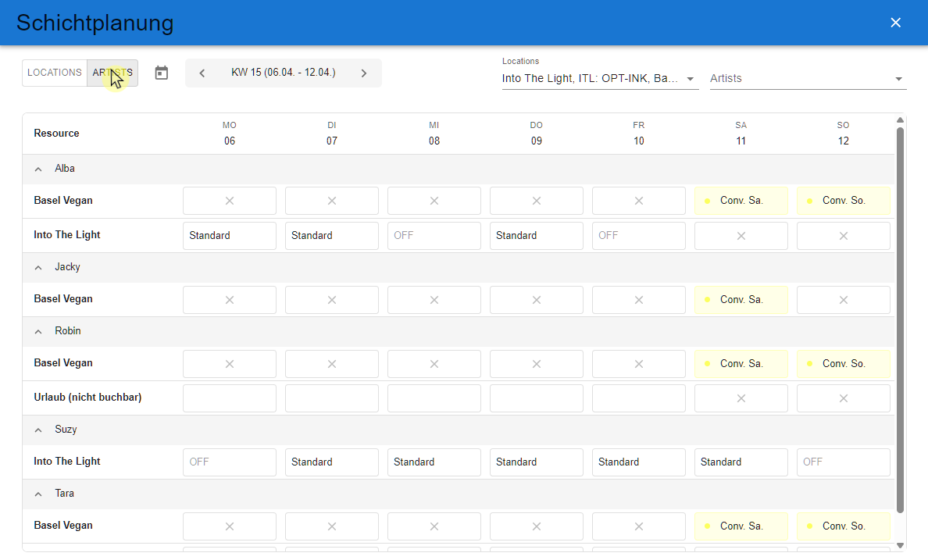Click Alba Into The Light Sunday X cell

[x=844, y=236]
